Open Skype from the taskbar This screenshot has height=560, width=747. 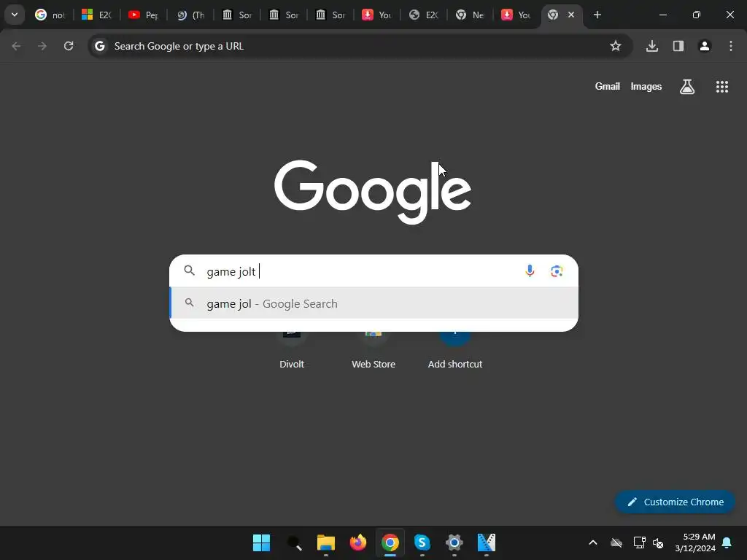coord(422,542)
